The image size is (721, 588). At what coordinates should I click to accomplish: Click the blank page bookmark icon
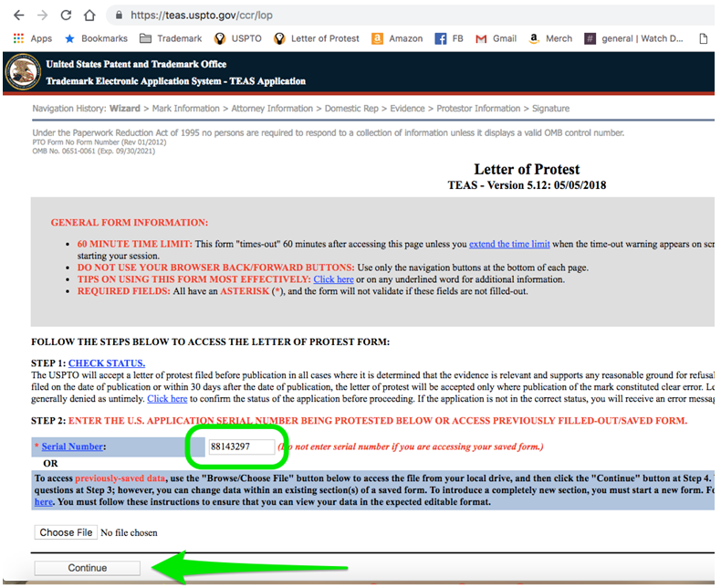[703, 38]
